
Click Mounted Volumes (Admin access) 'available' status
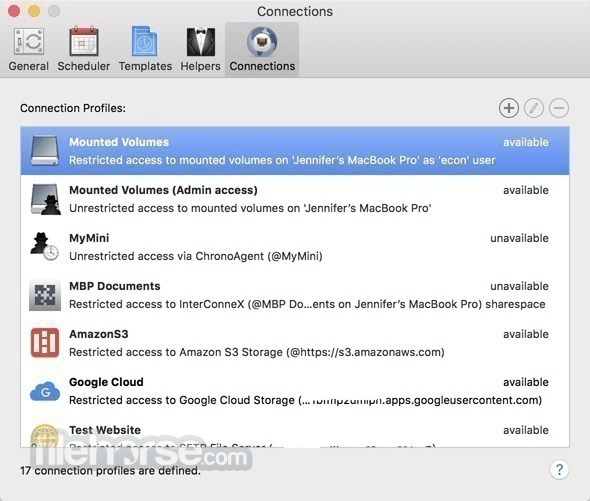526,190
